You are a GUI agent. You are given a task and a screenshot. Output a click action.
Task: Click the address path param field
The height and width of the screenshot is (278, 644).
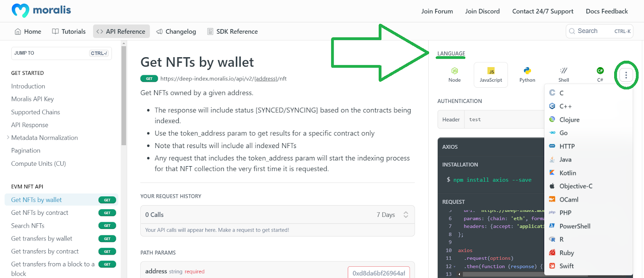(379, 273)
